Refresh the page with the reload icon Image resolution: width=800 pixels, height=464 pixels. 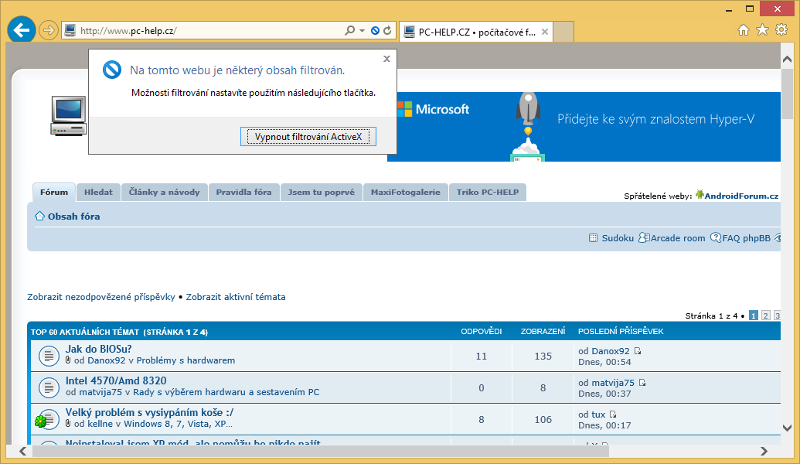coord(387,31)
